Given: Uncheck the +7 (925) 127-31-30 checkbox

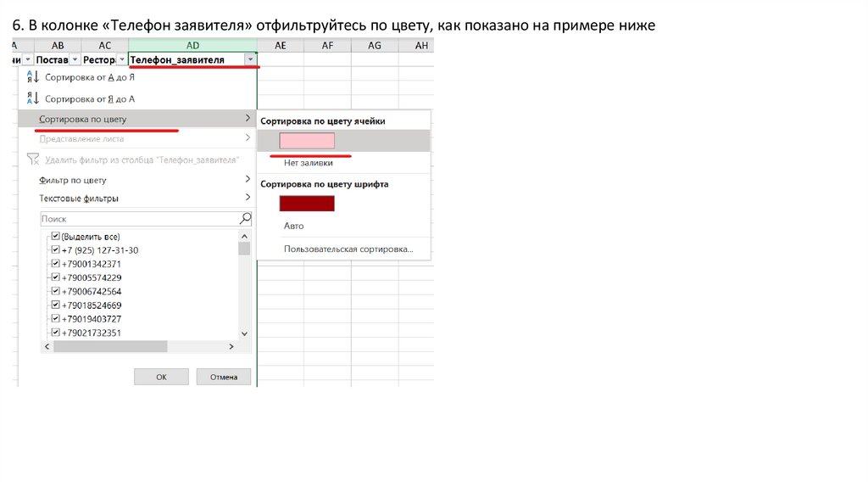Looking at the screenshot, I should [55, 250].
